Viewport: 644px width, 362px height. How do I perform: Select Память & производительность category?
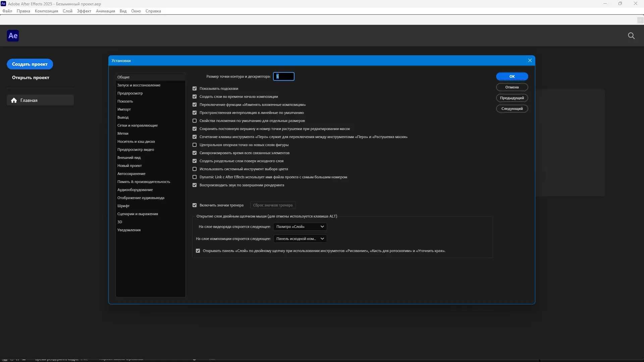pyautogui.click(x=144, y=182)
